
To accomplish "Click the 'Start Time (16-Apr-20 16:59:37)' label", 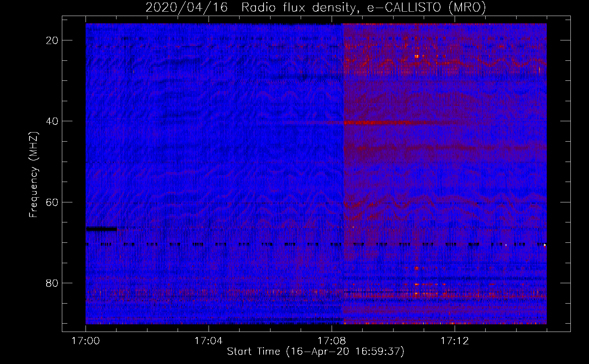I will (x=316, y=352).
